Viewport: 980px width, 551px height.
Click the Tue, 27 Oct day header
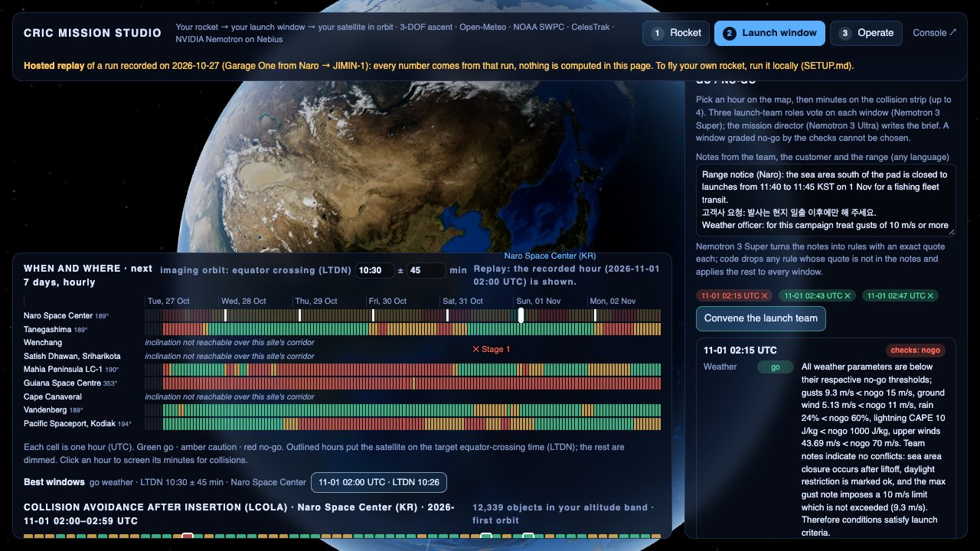point(168,301)
